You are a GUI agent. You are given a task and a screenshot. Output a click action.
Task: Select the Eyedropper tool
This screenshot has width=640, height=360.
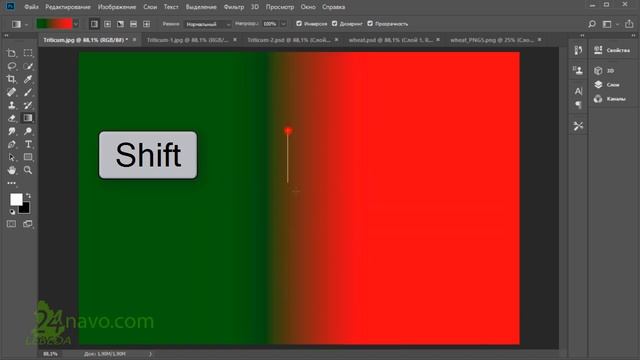point(28,79)
